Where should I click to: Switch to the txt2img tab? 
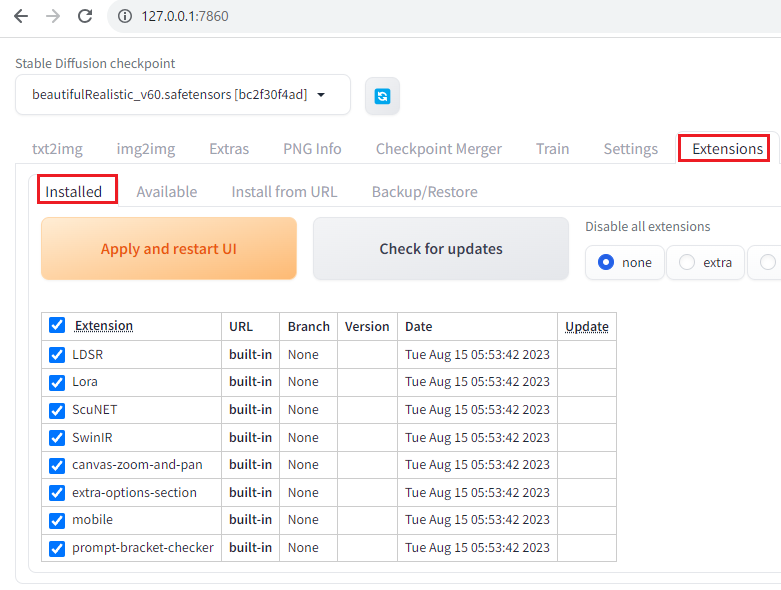coord(57,149)
